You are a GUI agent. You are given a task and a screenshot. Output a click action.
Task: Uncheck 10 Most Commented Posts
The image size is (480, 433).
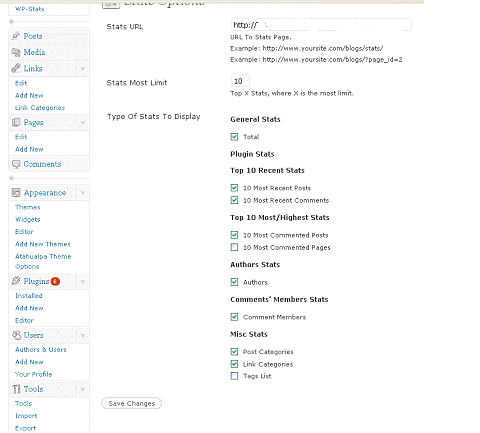234,235
